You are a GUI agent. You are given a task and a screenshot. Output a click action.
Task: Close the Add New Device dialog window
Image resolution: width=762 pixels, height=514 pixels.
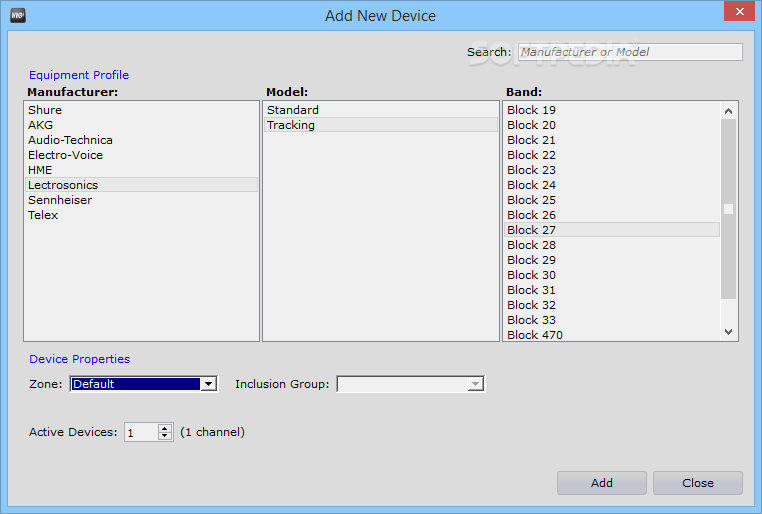pos(739,11)
